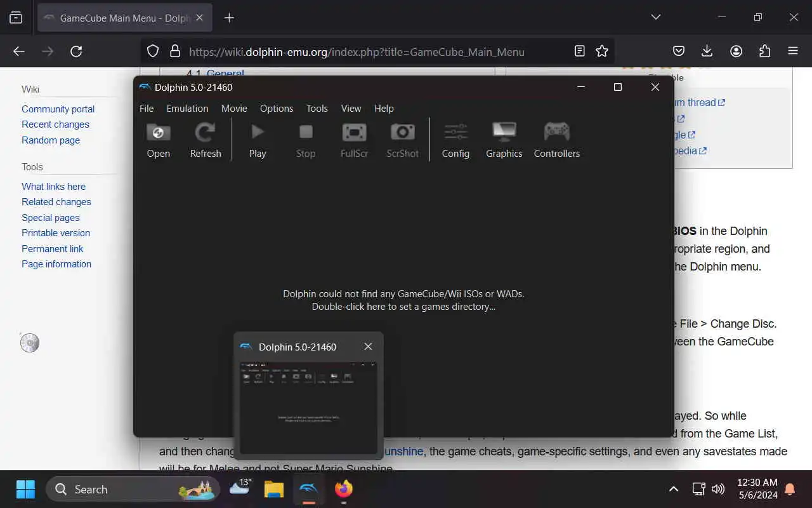Open File Explorer from taskbar
The width and height of the screenshot is (812, 508).
(274, 489)
